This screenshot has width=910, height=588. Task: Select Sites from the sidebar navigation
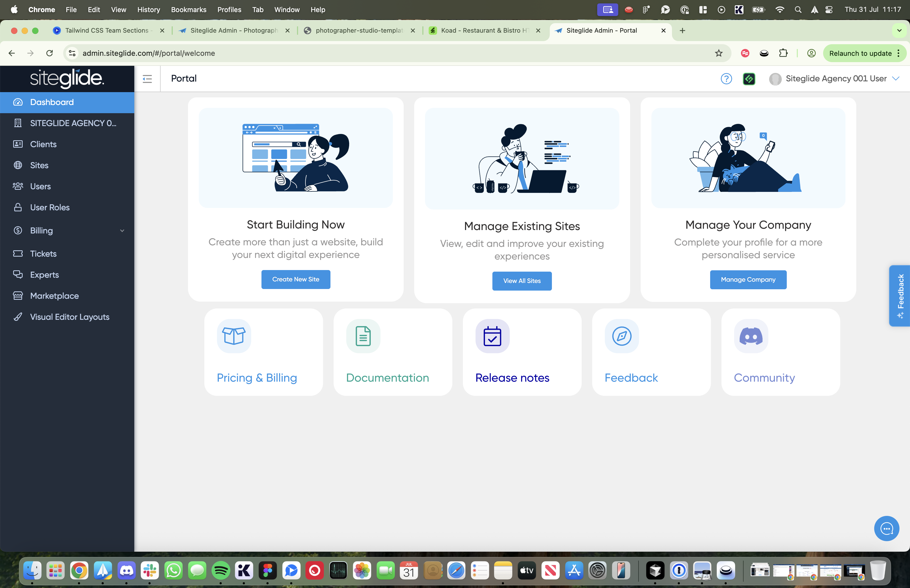[39, 165]
